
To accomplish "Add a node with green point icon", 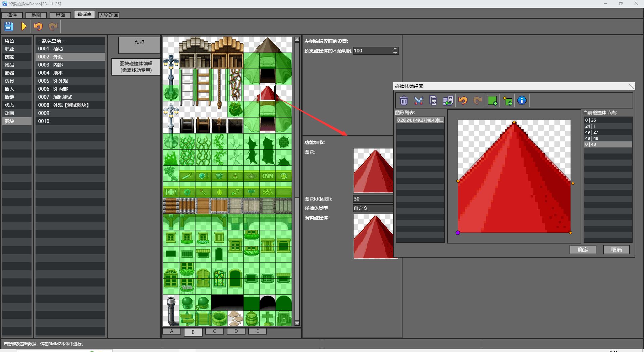I will pyautogui.click(x=507, y=100).
